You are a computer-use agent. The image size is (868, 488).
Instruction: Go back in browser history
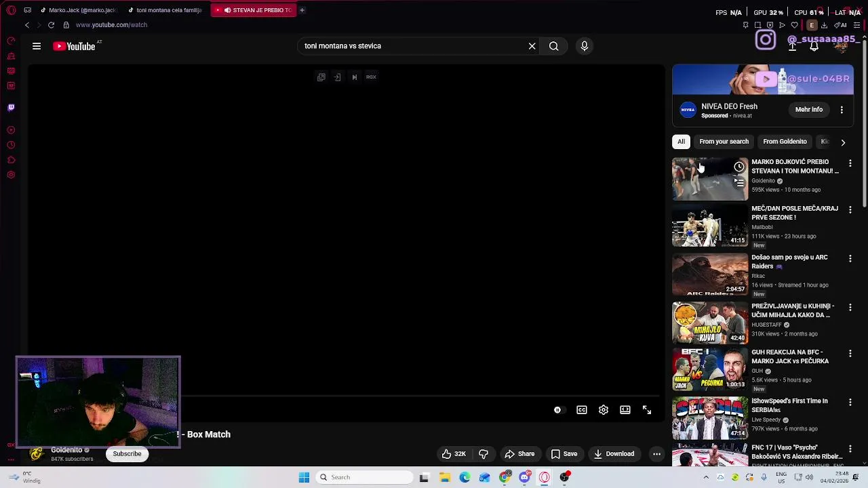27,25
